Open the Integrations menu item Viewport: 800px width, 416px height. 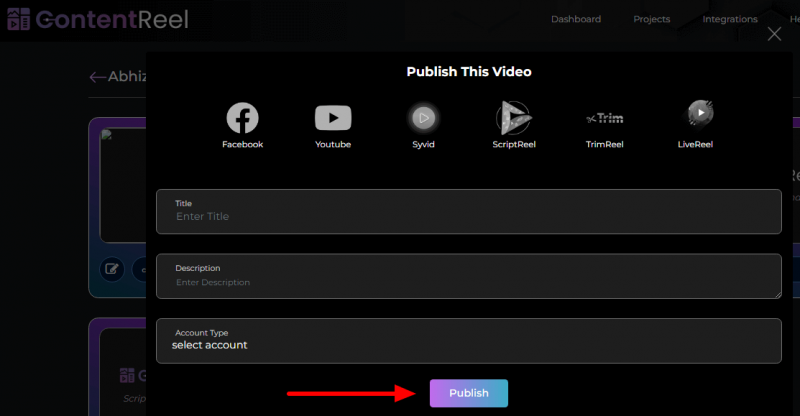point(730,19)
